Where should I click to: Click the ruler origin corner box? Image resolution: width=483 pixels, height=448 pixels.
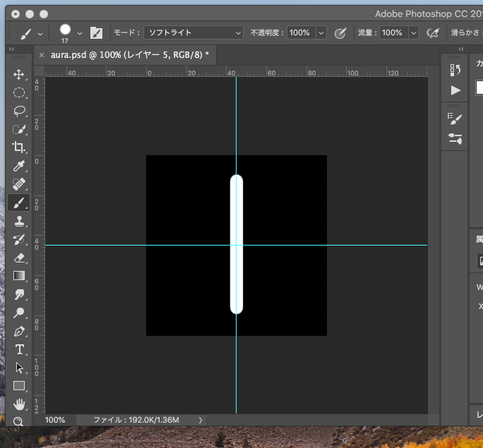(x=39, y=71)
